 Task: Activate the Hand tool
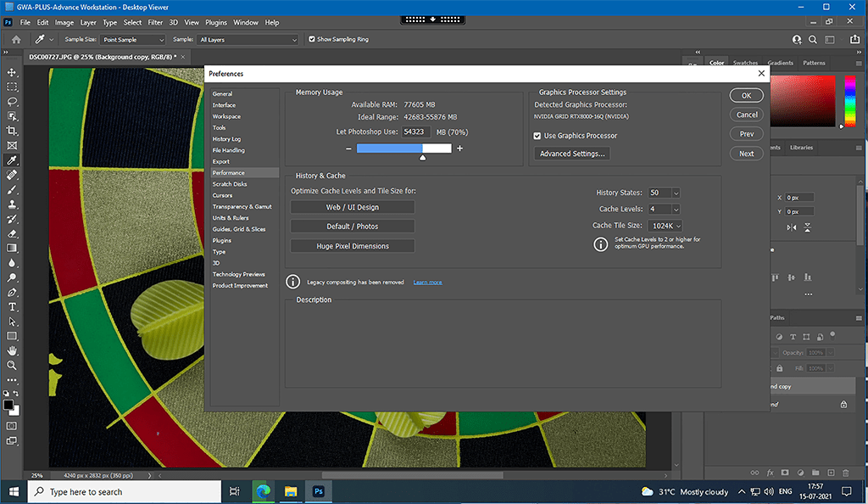pos(12,350)
